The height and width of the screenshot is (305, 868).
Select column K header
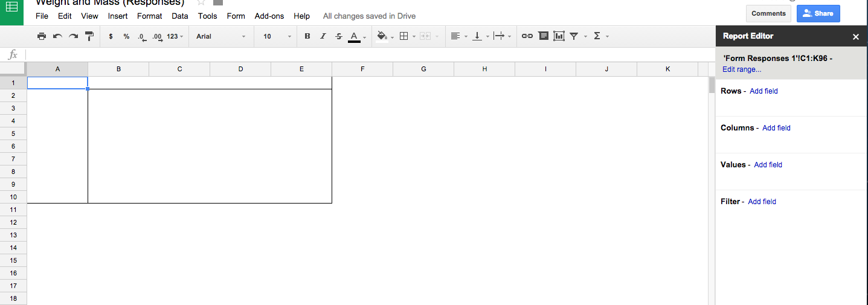click(x=667, y=69)
